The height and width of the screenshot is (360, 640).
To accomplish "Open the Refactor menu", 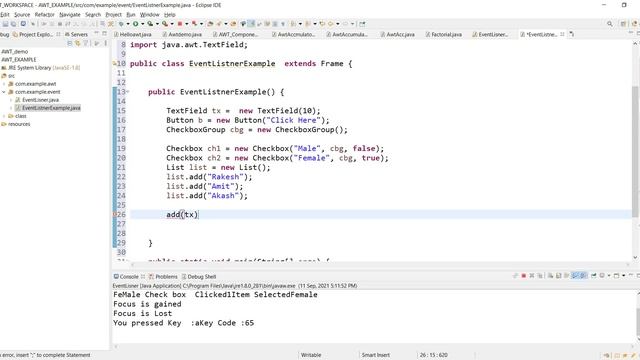I will tap(44, 14).
